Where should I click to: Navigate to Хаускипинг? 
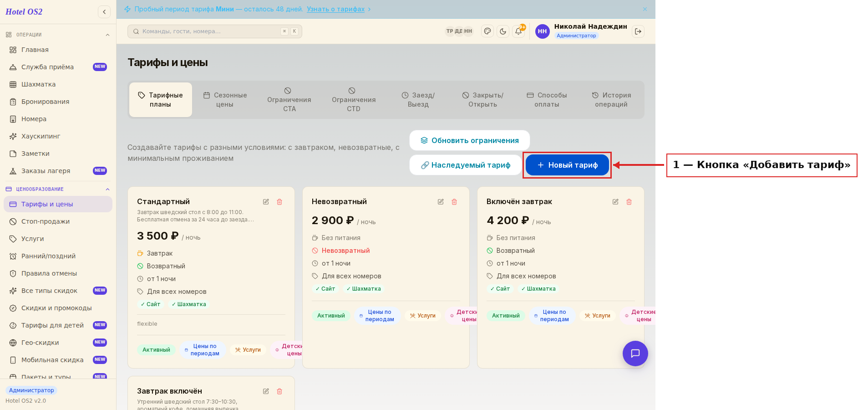coord(58,136)
